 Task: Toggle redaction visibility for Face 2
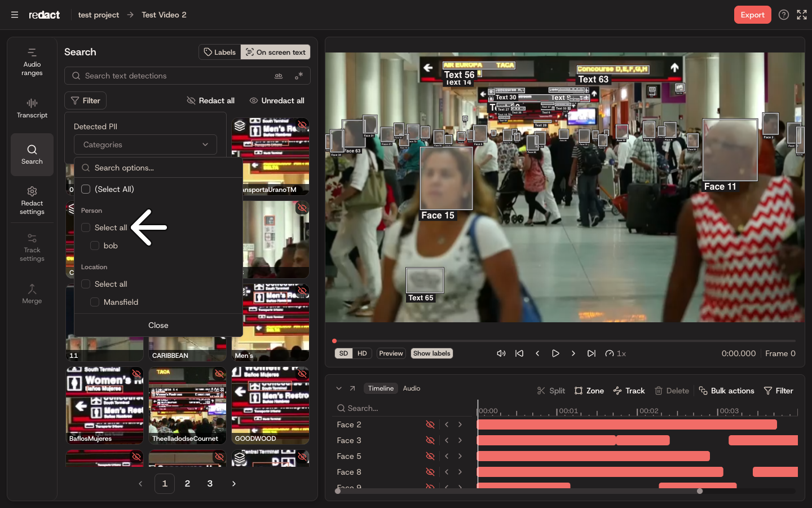430,424
